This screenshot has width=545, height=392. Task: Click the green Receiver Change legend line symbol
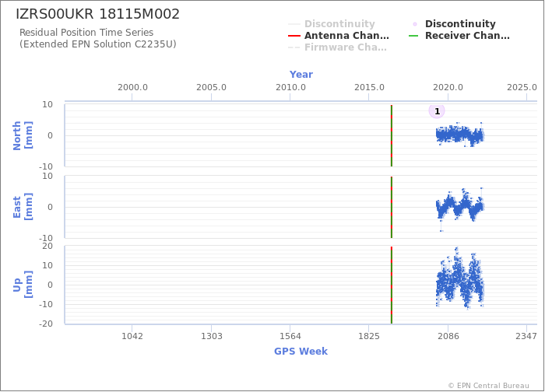point(413,36)
